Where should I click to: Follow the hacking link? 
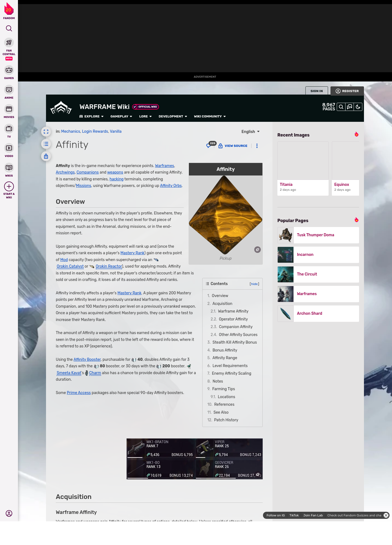(x=117, y=179)
